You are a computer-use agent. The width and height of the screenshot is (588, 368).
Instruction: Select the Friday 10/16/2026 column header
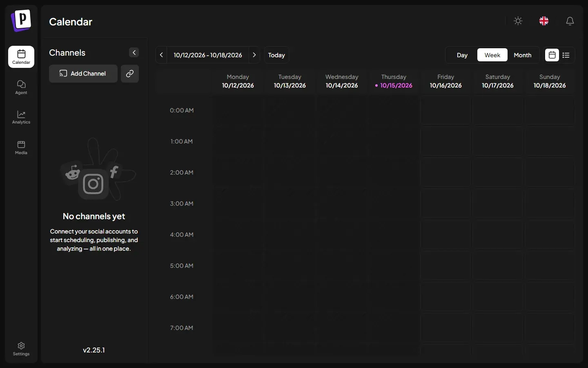[x=446, y=81]
